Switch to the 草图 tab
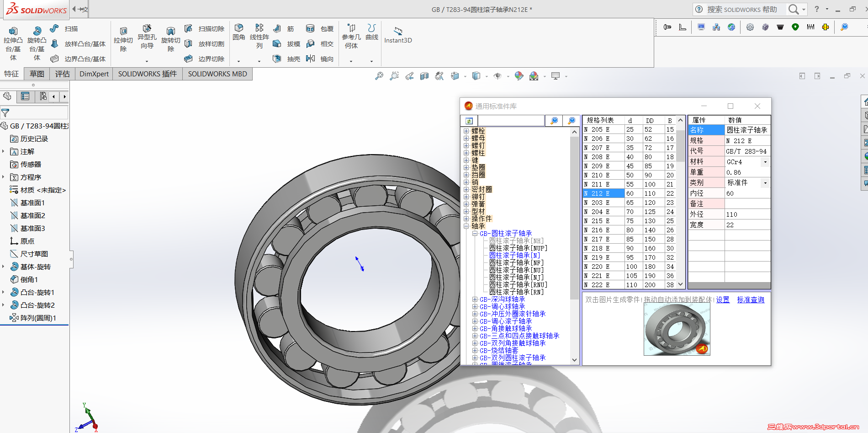Screen dimensions: 868x433 click(x=37, y=74)
